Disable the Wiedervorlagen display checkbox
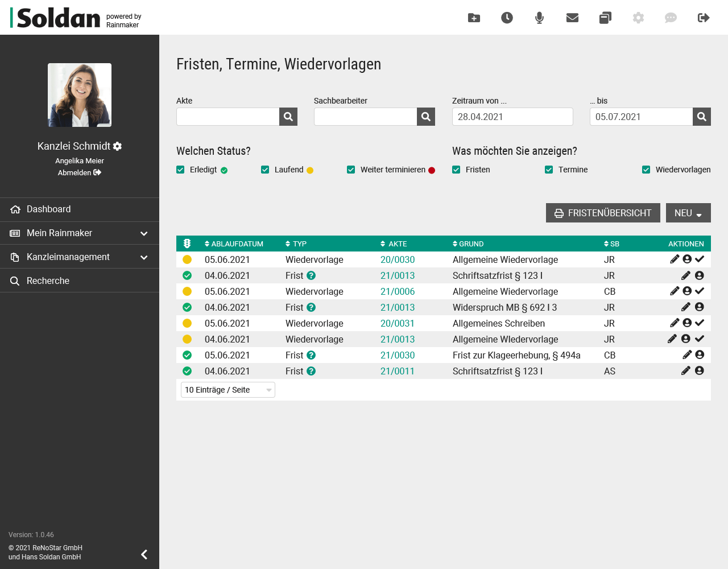Image resolution: width=728 pixels, height=569 pixels. 646,170
